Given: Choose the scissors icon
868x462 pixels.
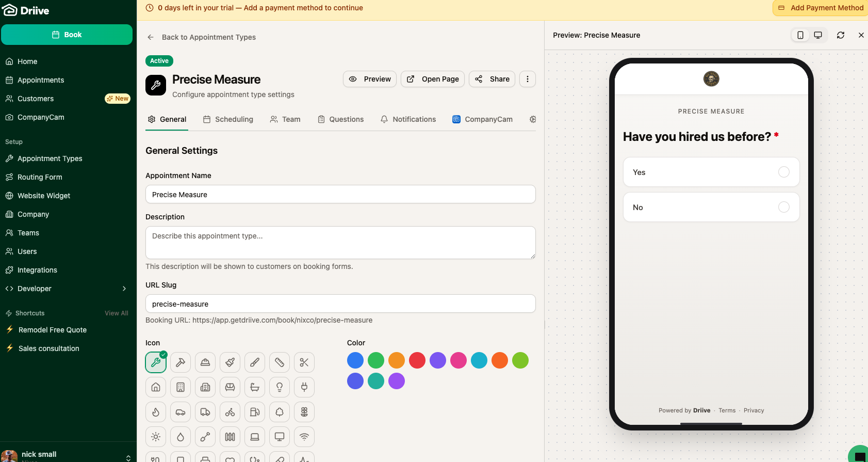Looking at the screenshot, I should coord(304,362).
